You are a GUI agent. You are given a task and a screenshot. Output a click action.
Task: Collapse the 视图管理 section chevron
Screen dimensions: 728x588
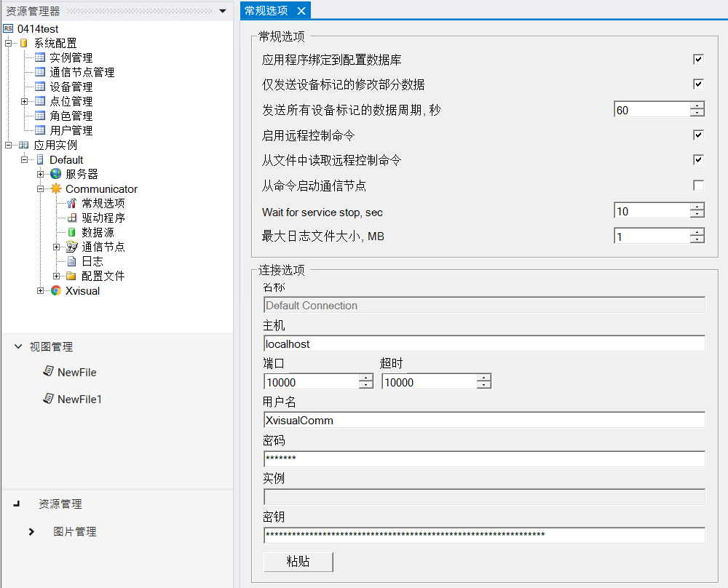18,346
